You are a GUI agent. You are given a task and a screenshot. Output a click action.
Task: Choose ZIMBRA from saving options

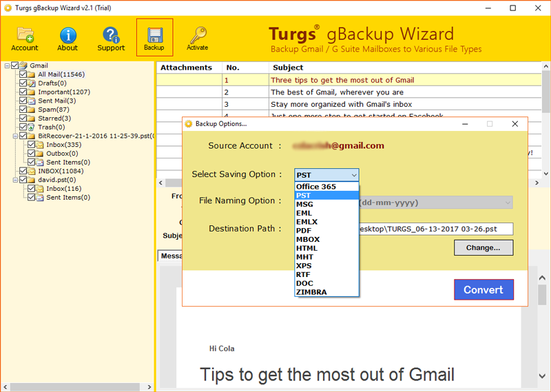(x=326, y=292)
